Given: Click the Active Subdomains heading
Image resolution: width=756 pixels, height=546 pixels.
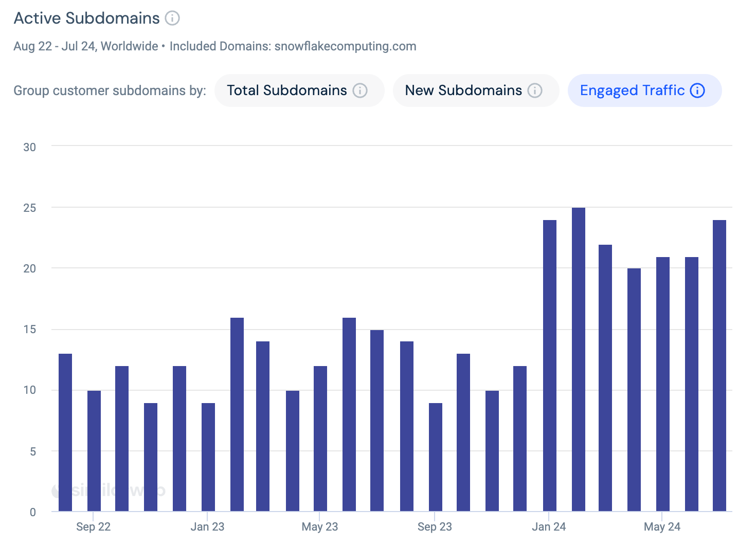Looking at the screenshot, I should click(86, 18).
